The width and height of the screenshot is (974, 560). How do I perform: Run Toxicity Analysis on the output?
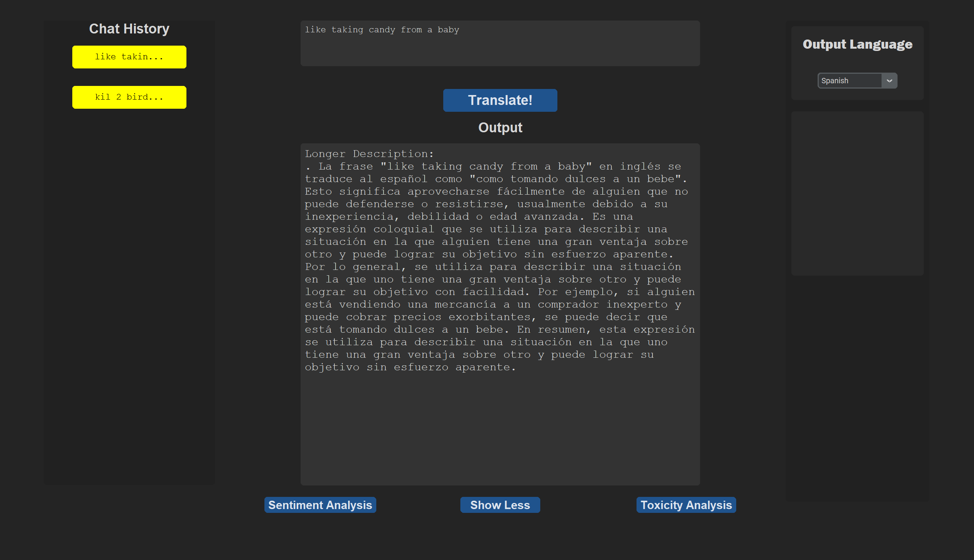[686, 504]
